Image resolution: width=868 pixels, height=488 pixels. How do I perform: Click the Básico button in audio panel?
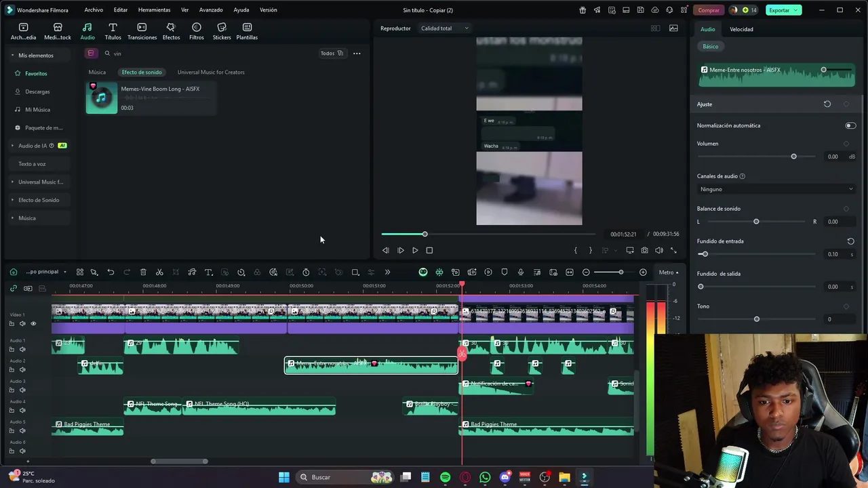click(710, 46)
